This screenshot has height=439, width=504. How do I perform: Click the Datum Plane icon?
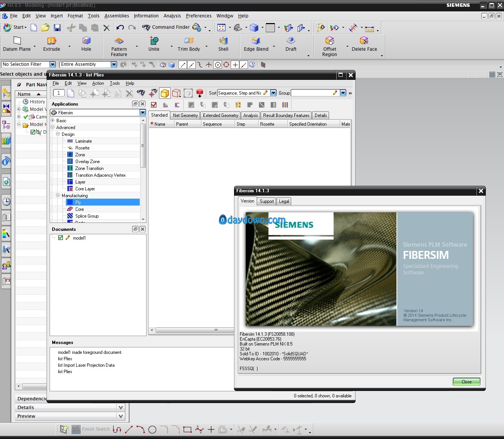17,44
